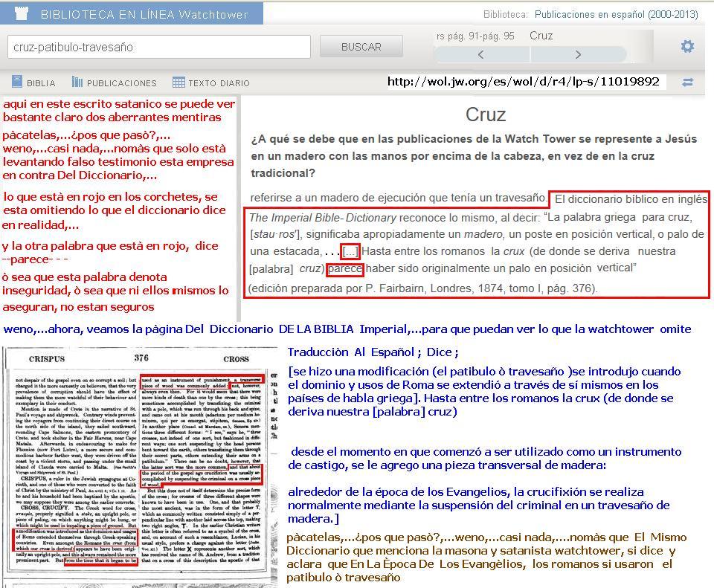Click the Cruz article heading
The image size is (714, 588).
(486, 114)
